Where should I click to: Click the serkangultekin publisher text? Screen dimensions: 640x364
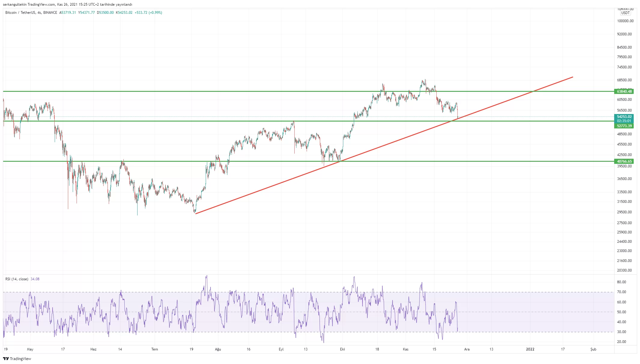(14, 5)
